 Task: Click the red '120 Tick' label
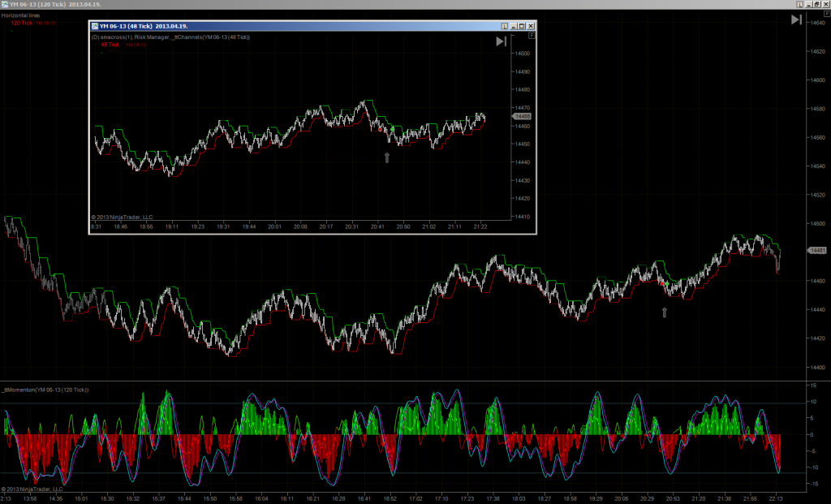22,23
